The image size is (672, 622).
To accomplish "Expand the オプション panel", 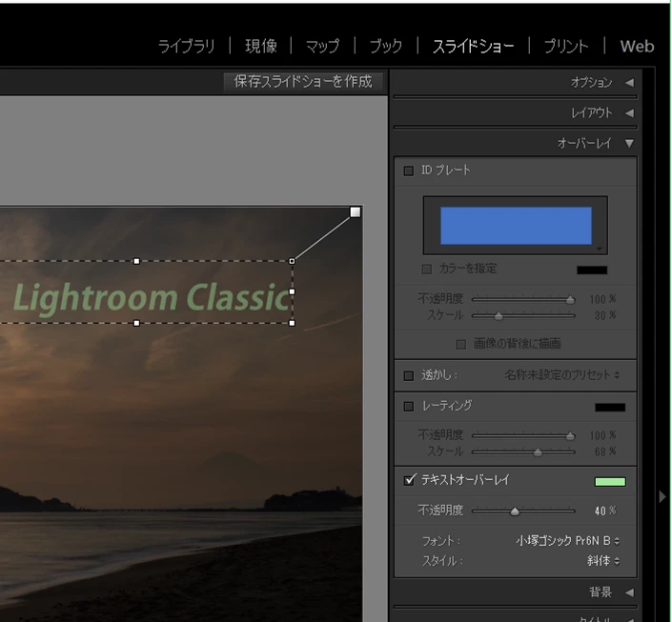I will click(629, 83).
